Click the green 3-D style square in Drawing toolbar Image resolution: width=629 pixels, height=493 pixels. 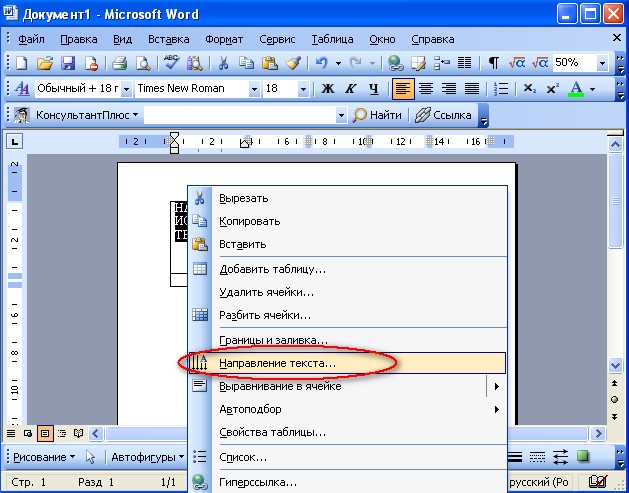click(582, 456)
